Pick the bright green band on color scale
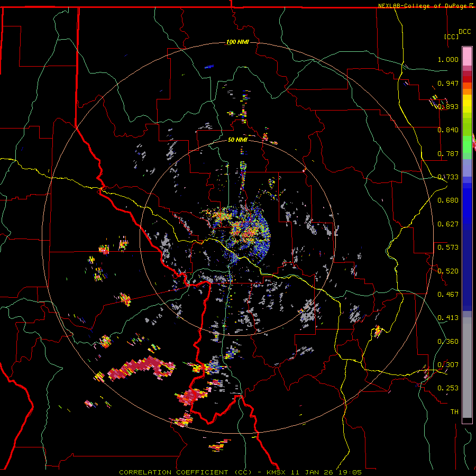 [x=467, y=144]
